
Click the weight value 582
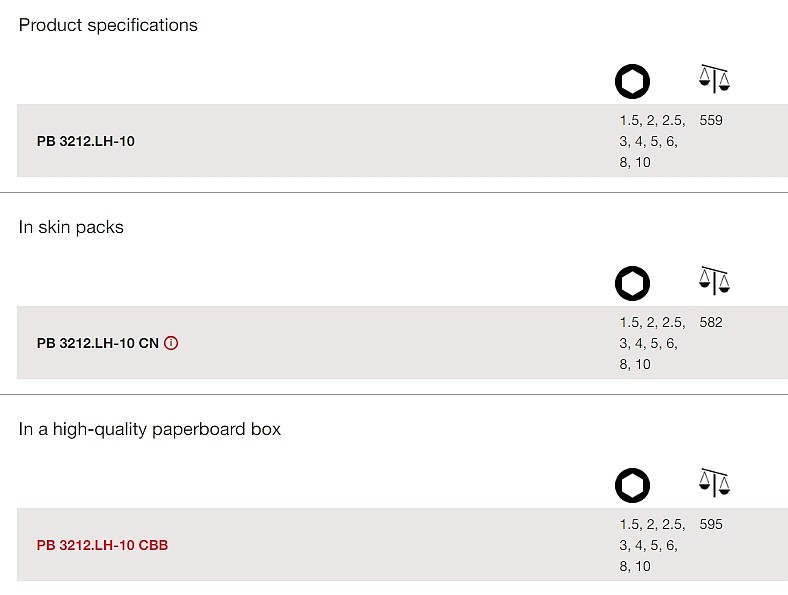(711, 322)
